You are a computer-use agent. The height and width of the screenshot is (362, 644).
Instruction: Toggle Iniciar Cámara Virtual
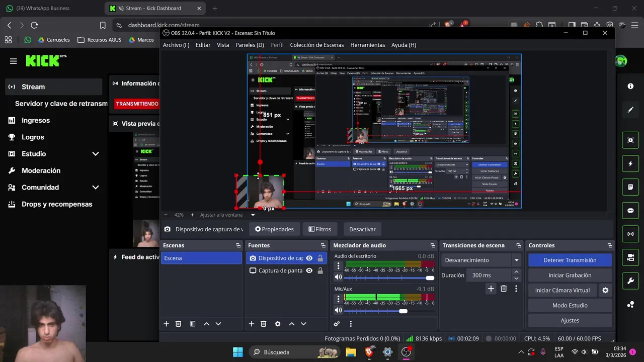tap(562, 290)
